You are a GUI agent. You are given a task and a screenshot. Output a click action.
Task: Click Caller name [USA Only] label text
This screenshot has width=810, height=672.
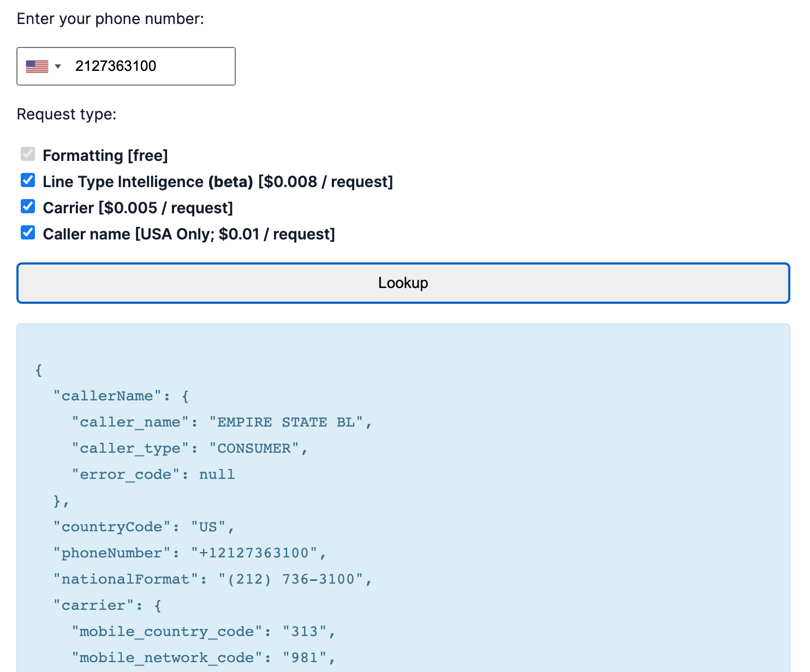189,235
